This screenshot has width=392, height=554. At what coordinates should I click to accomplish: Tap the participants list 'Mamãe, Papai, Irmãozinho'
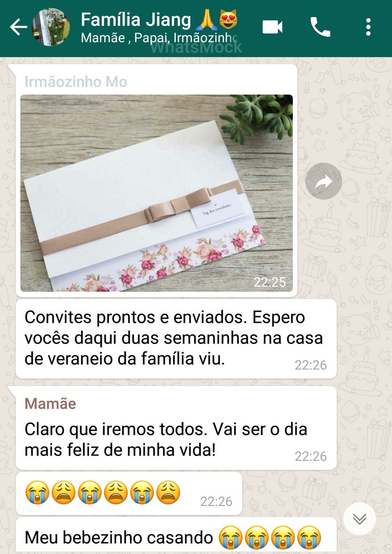(160, 38)
